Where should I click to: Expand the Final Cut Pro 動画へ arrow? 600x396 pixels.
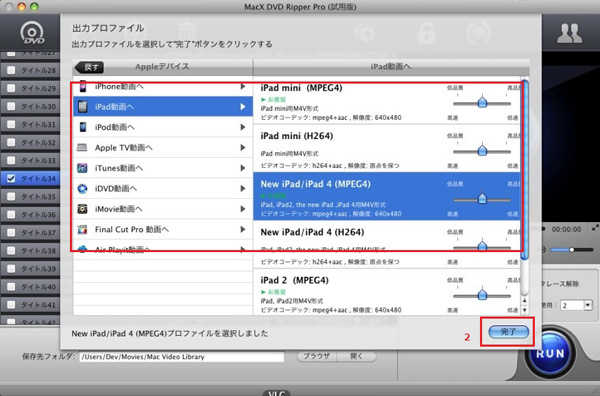pos(243,229)
